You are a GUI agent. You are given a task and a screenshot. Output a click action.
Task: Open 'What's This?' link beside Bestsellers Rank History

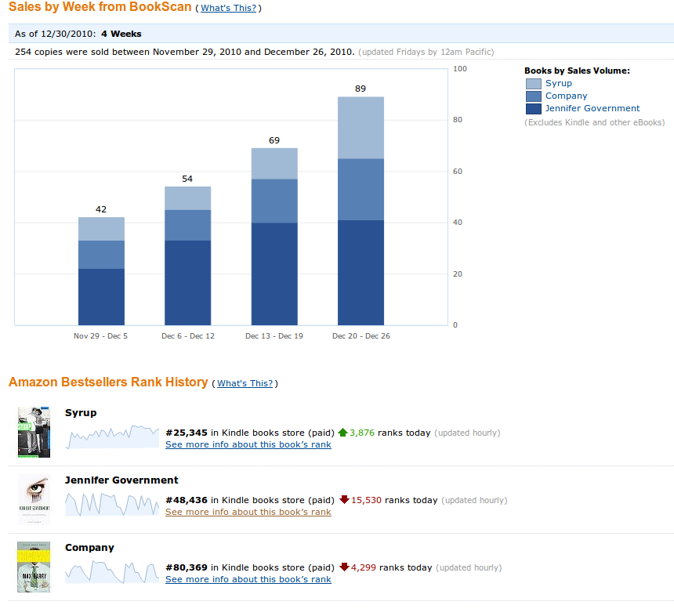point(245,383)
